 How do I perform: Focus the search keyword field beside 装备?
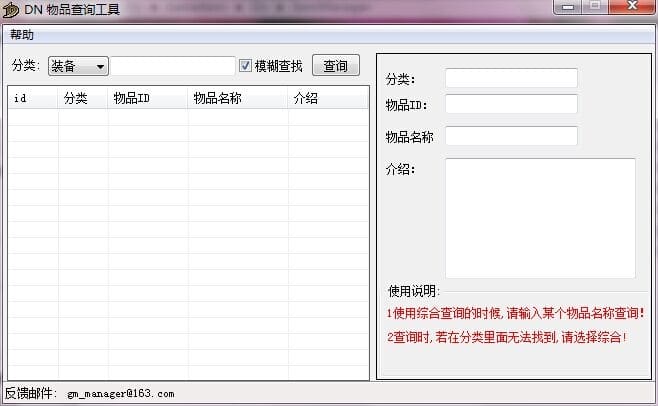172,66
